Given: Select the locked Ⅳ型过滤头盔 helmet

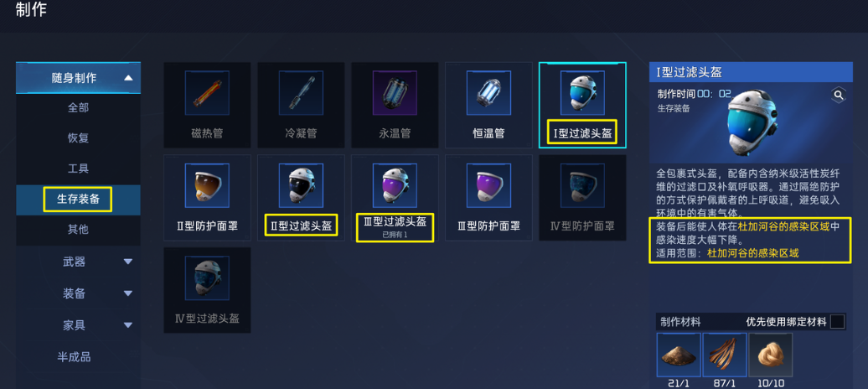Looking at the screenshot, I should click(207, 290).
